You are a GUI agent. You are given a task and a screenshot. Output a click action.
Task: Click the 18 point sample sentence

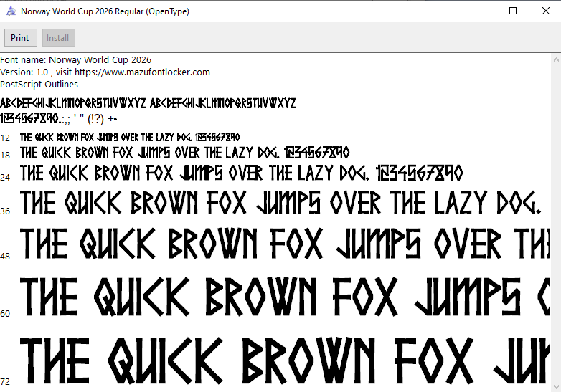click(184, 153)
